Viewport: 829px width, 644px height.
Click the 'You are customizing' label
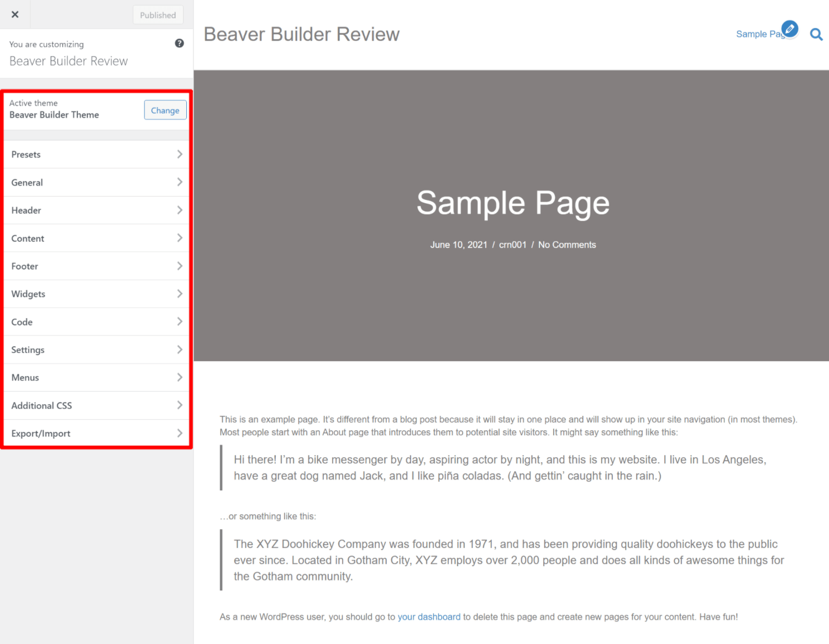pos(46,44)
